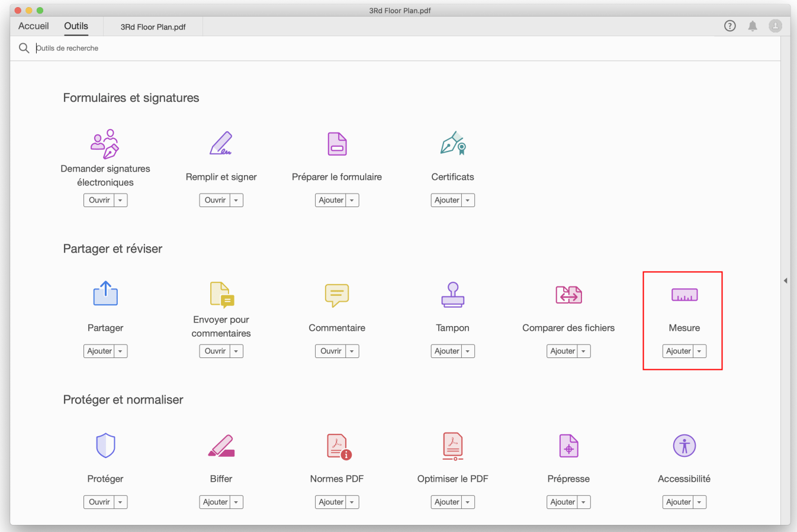The image size is (797, 532).
Task: Click the help question mark icon
Action: point(730,26)
